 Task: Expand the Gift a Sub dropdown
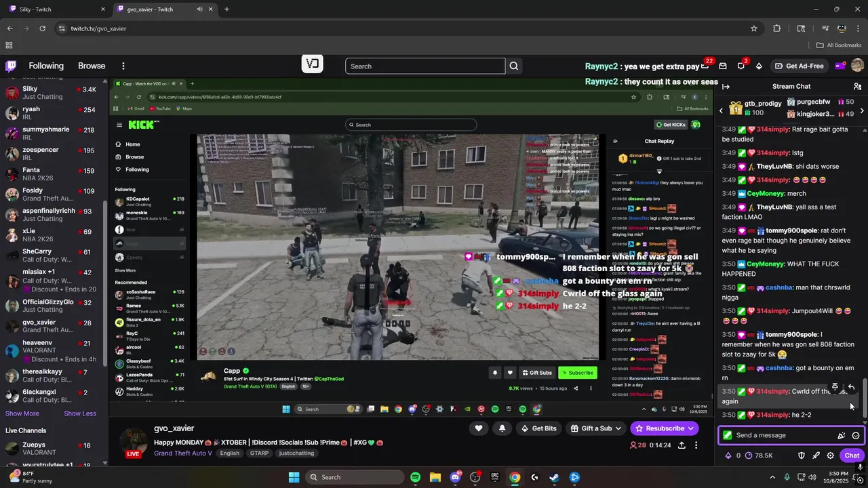(618, 428)
